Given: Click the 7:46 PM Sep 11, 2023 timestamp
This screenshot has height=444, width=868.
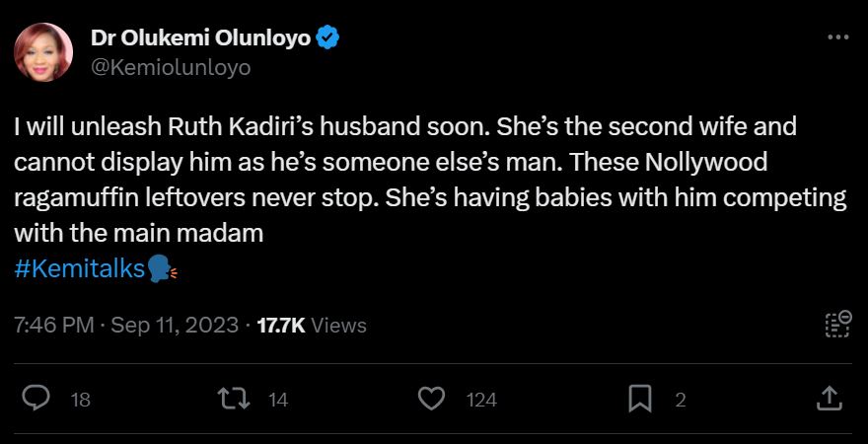Looking at the screenshot, I should tap(126, 325).
